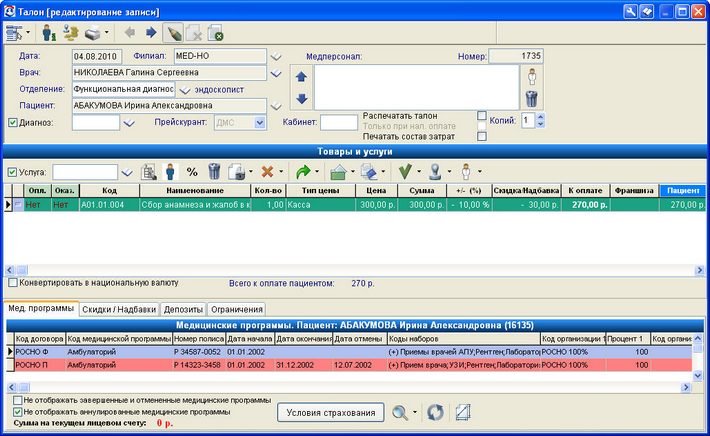Viewport: 710px width, 436px height.
Task: Click the medical programs vertical scrollbar down arrow
Action: 698,375
